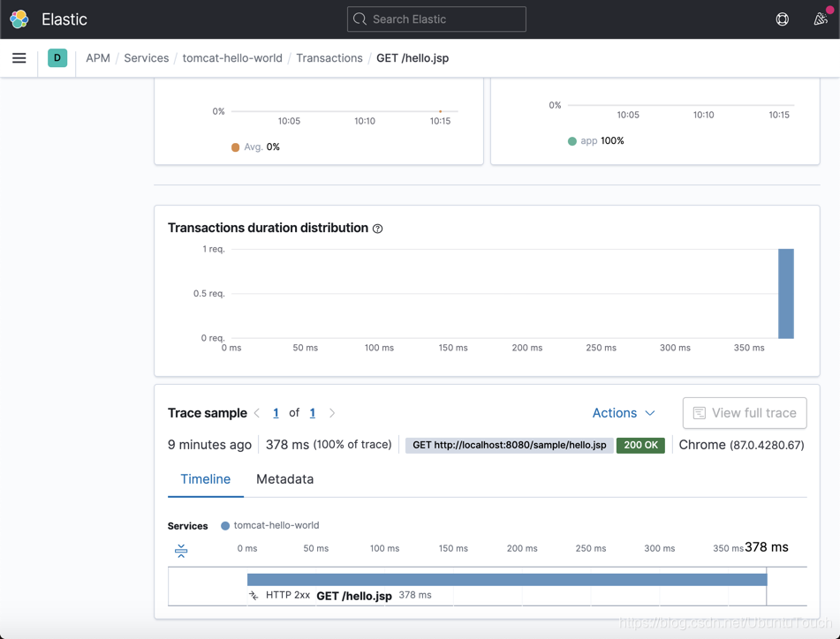Screen dimensions: 840x639
Task: Click the duration distribution help icon
Action: pyautogui.click(x=378, y=229)
